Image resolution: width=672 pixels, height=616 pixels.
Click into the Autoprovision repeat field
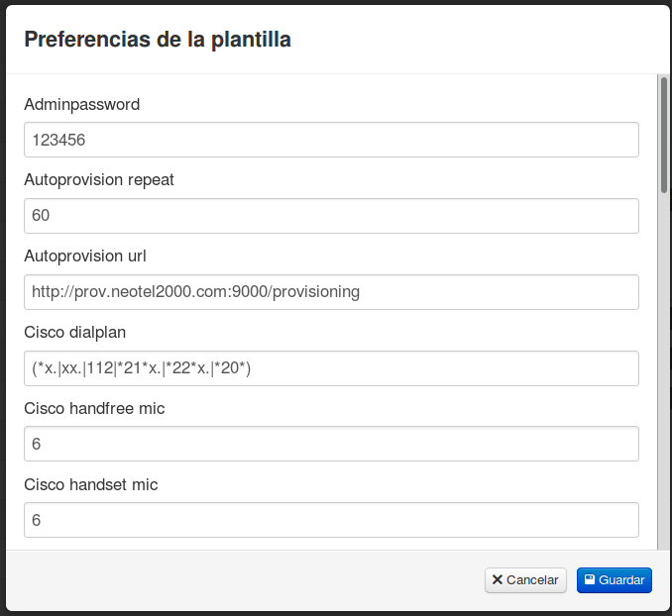pos(331,216)
